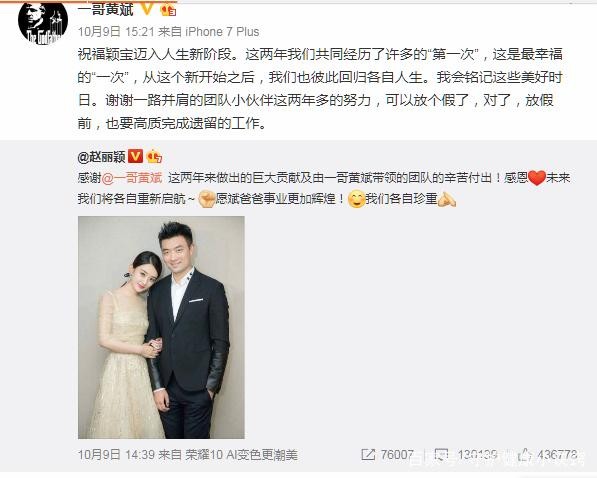Open the @赵丽颖 profile link
Viewport: 597px width, 478px height.
[101, 157]
